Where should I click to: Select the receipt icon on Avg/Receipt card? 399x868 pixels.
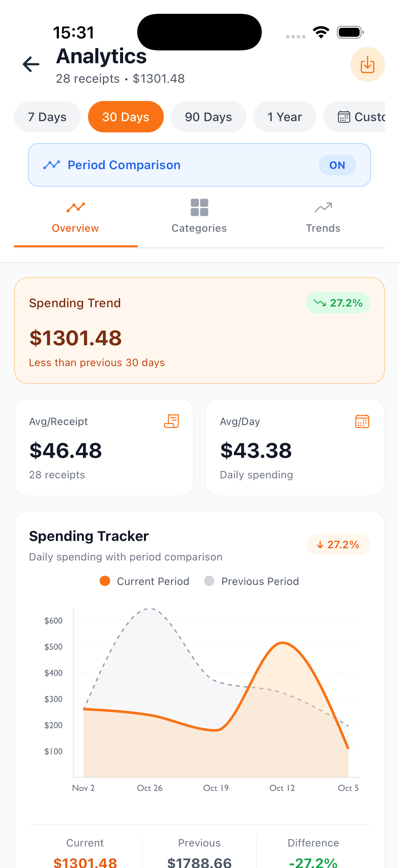tap(173, 421)
